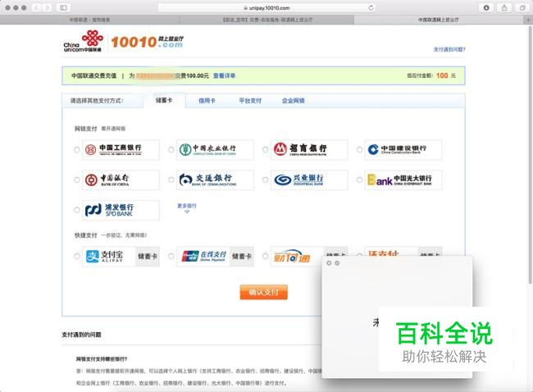Switch to the 平台支付 tab
The width and height of the screenshot is (533, 392).
[250, 101]
